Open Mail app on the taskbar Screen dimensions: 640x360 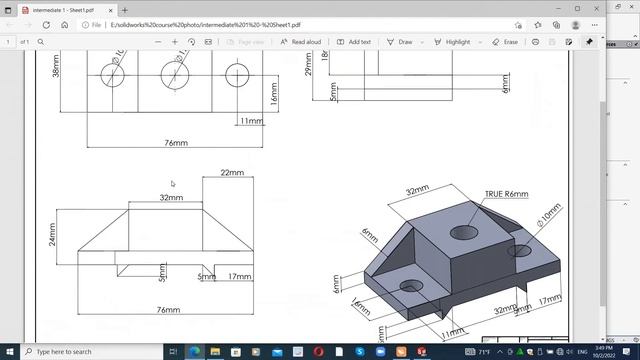pyautogui.click(x=277, y=351)
